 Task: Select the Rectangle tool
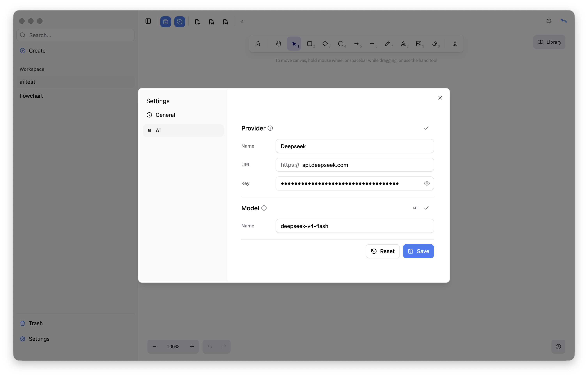point(310,44)
